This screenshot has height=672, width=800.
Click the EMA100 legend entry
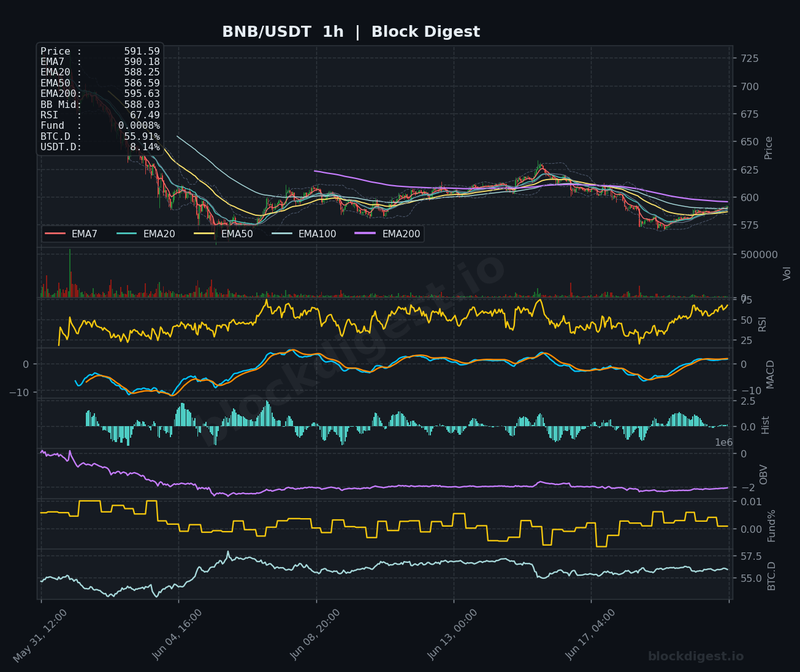(x=304, y=234)
